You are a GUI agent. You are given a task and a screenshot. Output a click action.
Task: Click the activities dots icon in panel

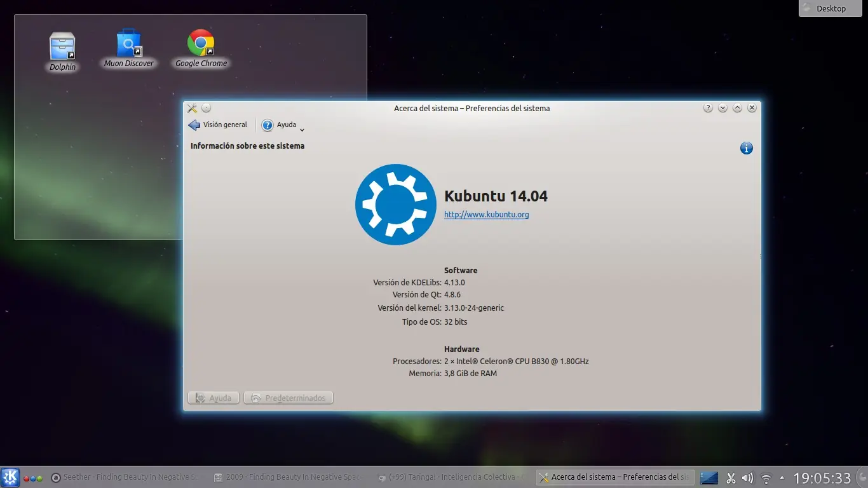(33, 478)
